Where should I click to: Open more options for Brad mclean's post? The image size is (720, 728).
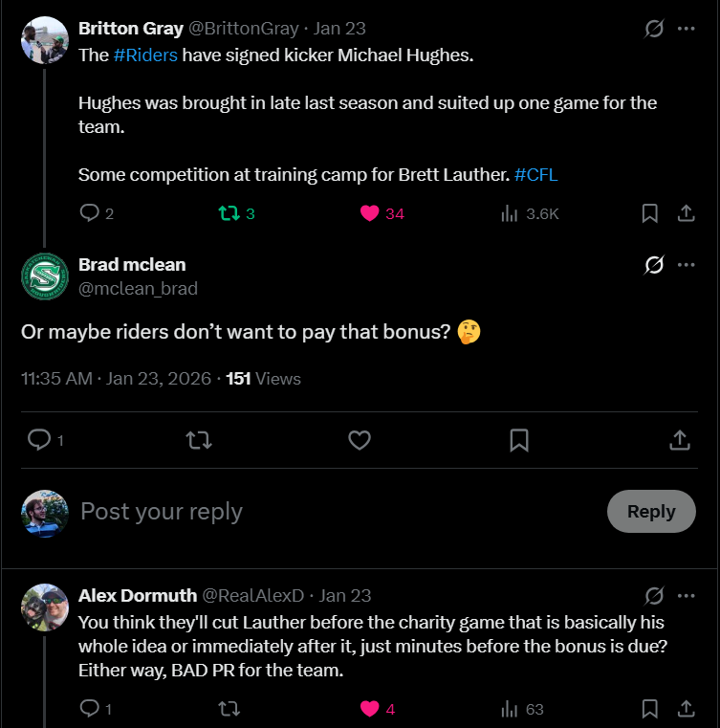(x=686, y=265)
